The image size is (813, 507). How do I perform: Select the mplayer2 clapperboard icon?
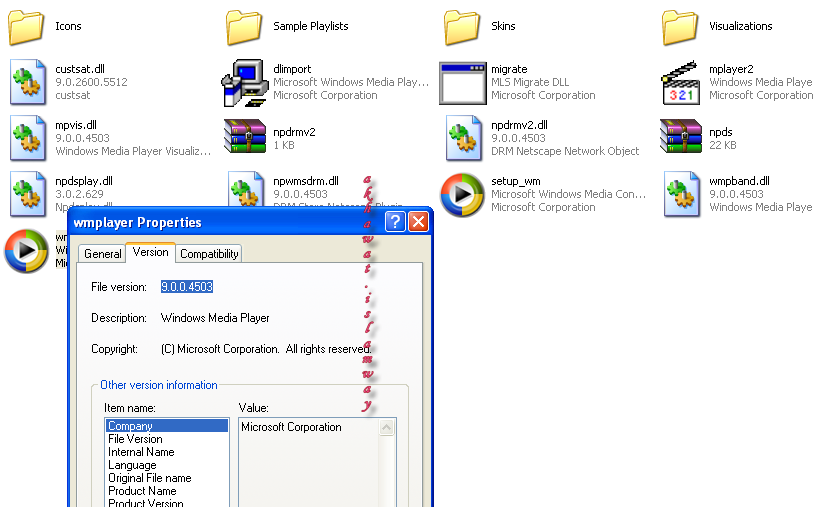681,83
